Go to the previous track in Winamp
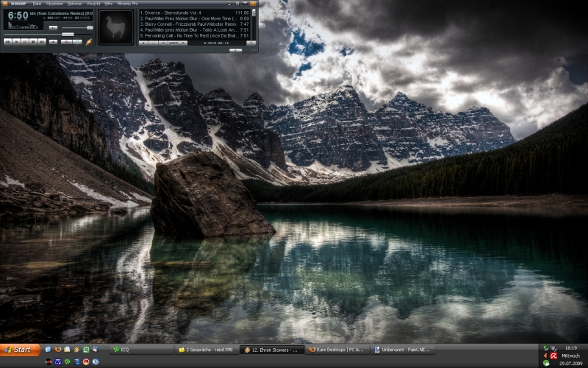Screen dimensions: 588x368 point(7,42)
